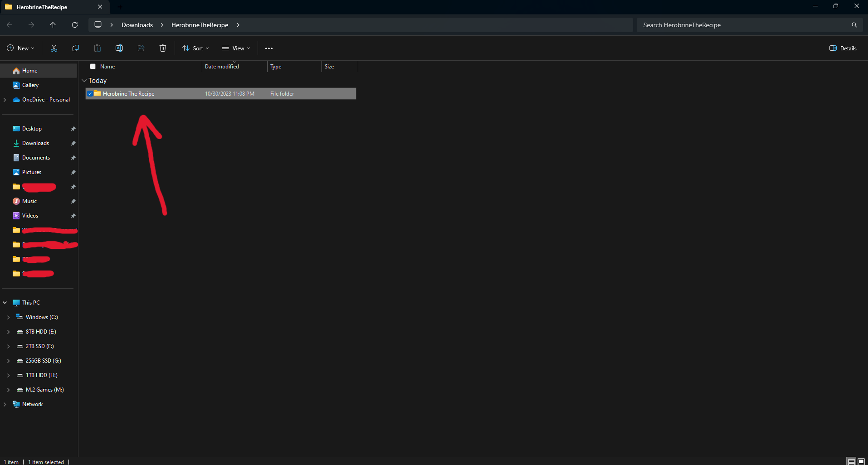Switch to large icons view in status bar
Image resolution: width=868 pixels, height=465 pixels.
tap(861, 461)
